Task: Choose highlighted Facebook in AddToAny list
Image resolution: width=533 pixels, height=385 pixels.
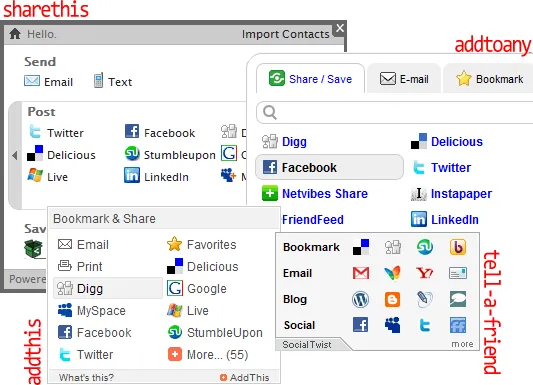Action: pos(329,167)
